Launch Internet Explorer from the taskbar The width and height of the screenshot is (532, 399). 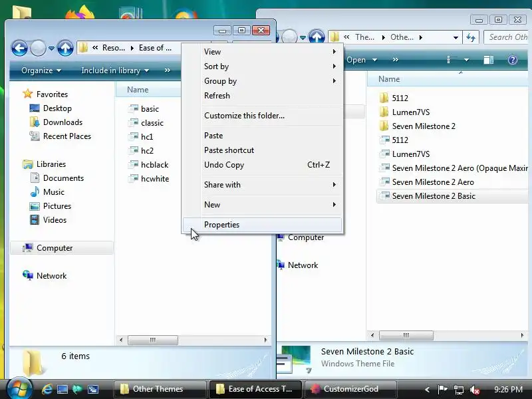(x=47, y=389)
